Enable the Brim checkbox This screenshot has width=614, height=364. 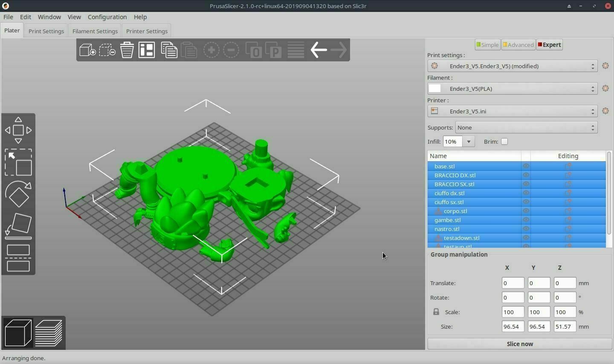pyautogui.click(x=504, y=142)
